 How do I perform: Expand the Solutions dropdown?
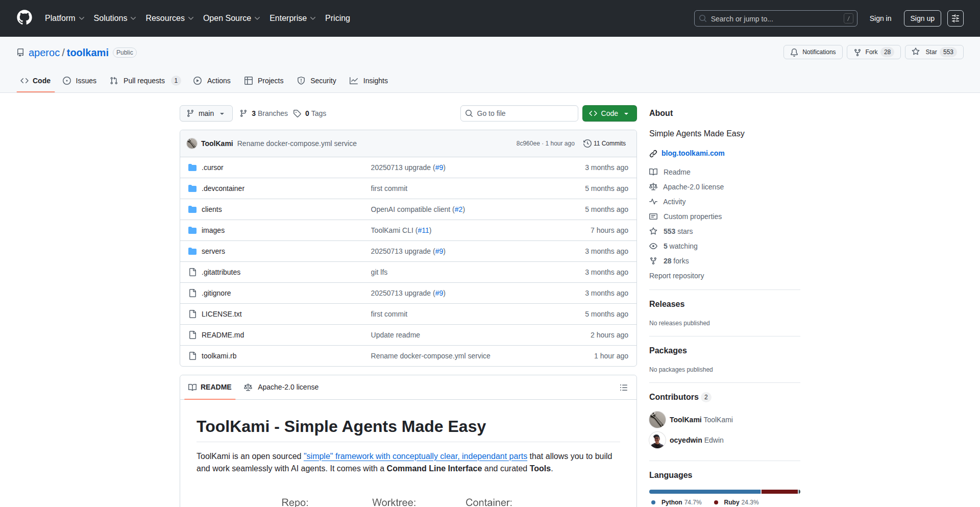pos(115,18)
